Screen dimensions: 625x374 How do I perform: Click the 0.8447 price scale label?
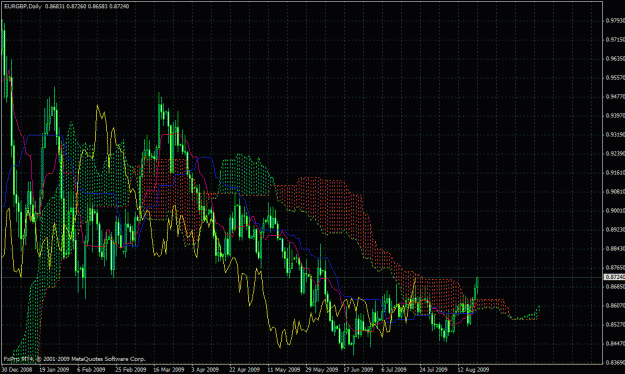615,344
